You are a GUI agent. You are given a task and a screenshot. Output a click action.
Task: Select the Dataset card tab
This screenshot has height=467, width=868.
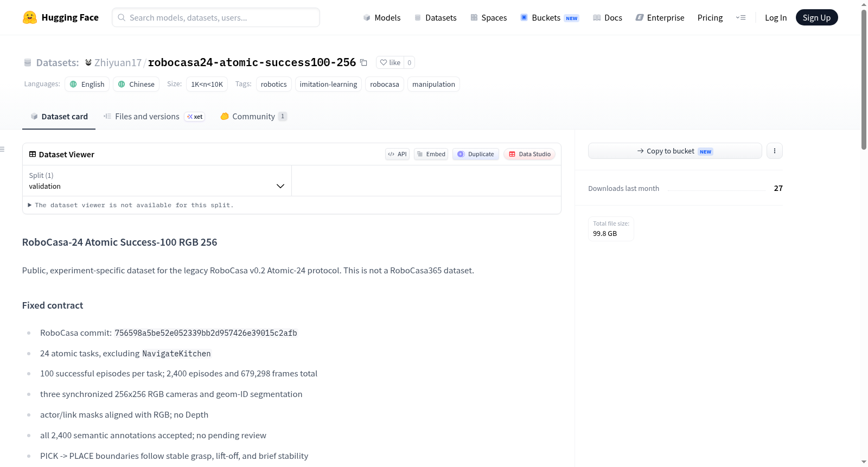59,117
